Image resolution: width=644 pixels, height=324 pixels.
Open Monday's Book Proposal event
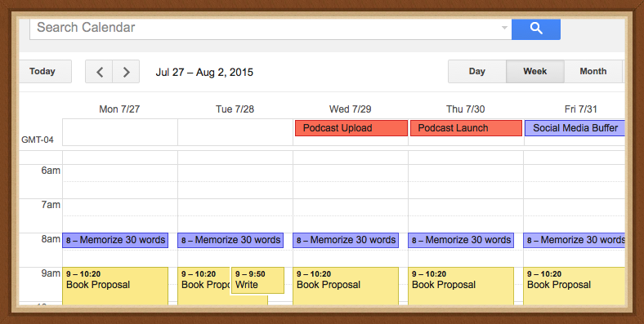115,286
